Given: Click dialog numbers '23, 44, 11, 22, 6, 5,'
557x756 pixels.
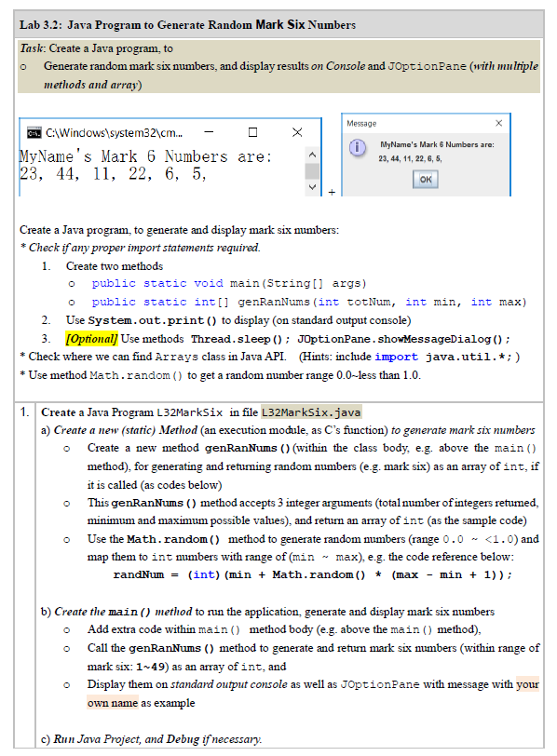Looking at the screenshot, I should [410, 158].
